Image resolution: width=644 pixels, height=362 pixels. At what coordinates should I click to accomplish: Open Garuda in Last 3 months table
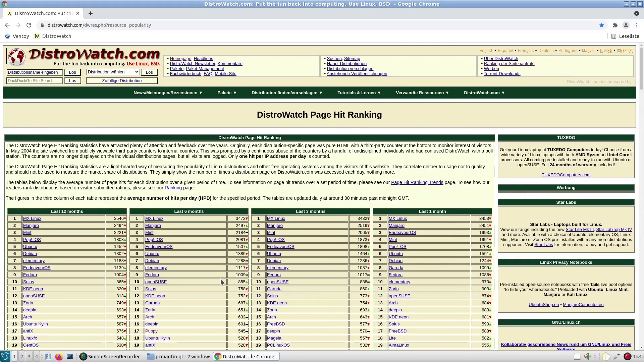coord(274,289)
